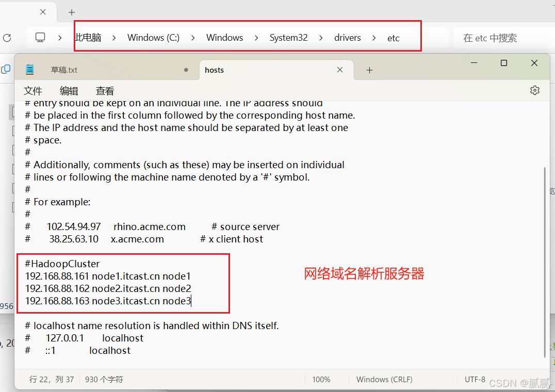This screenshot has width=555, height=392.
Task: Open a new File Explorer tab
Action: pyautogui.click(x=71, y=12)
